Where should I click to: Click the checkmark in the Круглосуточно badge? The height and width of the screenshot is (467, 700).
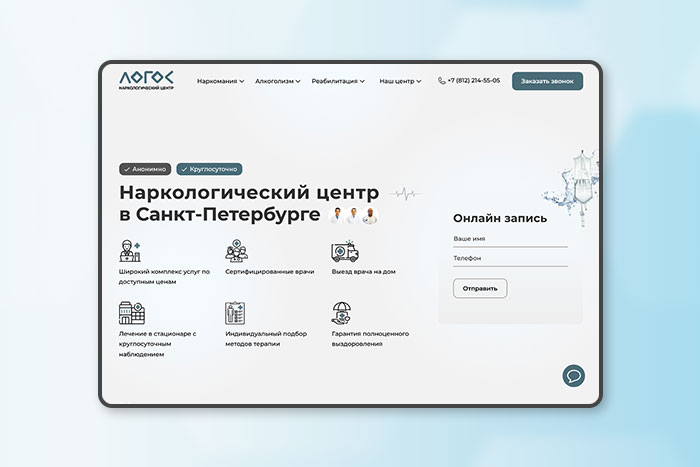(x=184, y=170)
